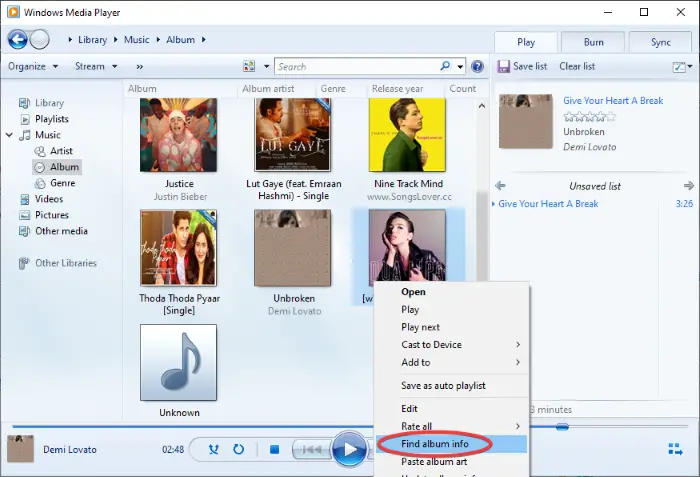This screenshot has width=700, height=477.
Task: Open the View options dropdown arrow
Action: 267,67
